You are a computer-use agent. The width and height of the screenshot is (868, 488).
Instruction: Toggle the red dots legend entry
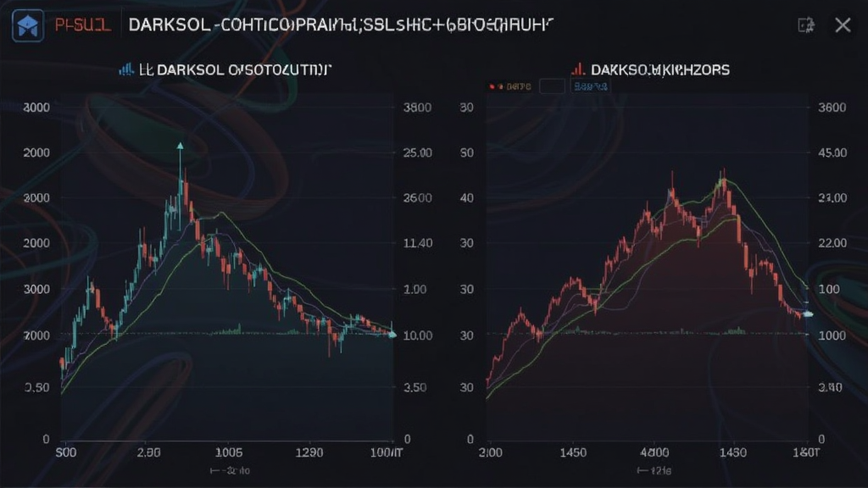click(509, 86)
